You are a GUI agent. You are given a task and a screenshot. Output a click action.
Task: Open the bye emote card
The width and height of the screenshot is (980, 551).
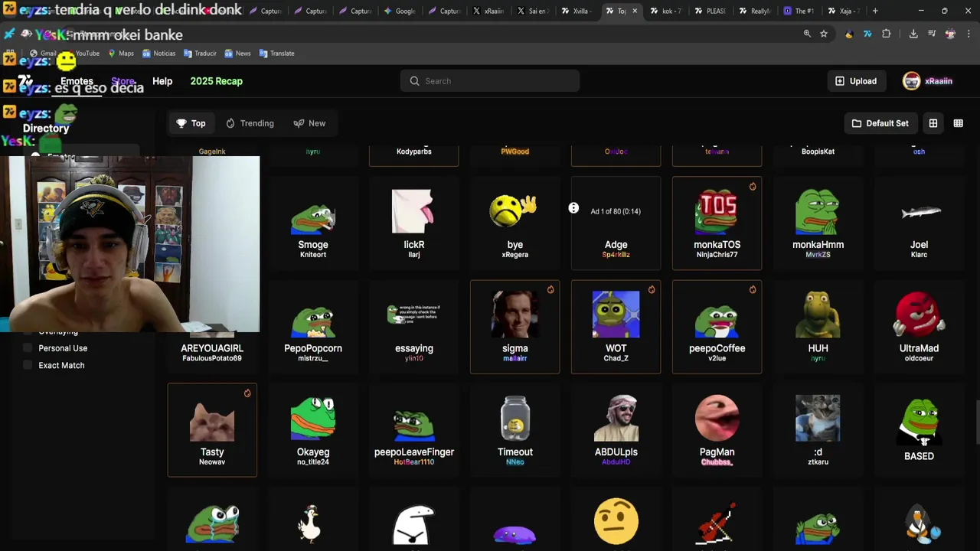pos(515,223)
